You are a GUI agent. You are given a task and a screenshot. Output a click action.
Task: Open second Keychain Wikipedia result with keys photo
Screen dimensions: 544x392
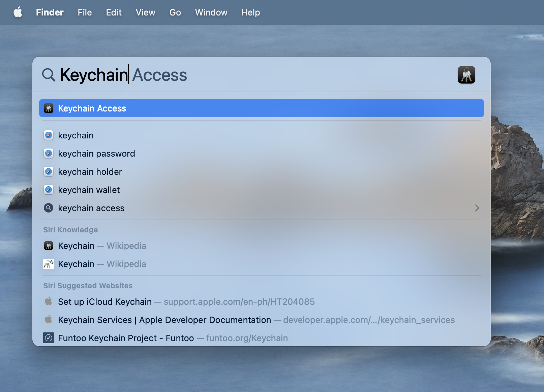[x=262, y=264]
